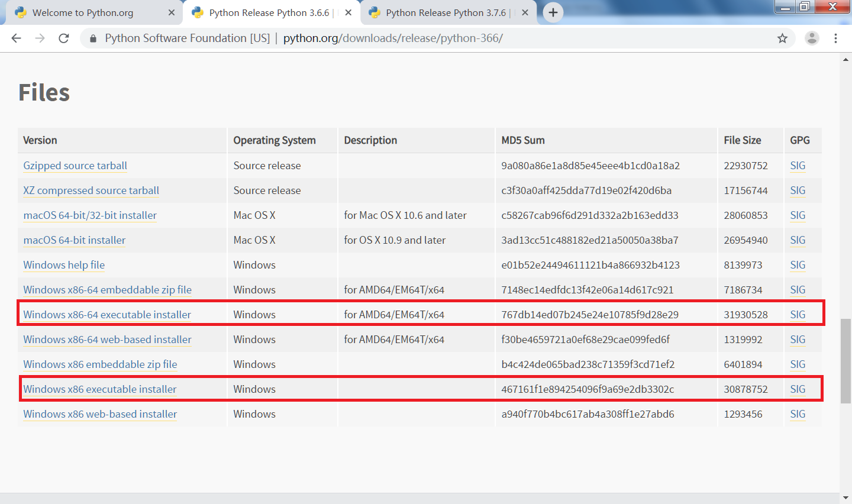This screenshot has width=852, height=504.
Task: Reload the current page
Action: pos(64,38)
